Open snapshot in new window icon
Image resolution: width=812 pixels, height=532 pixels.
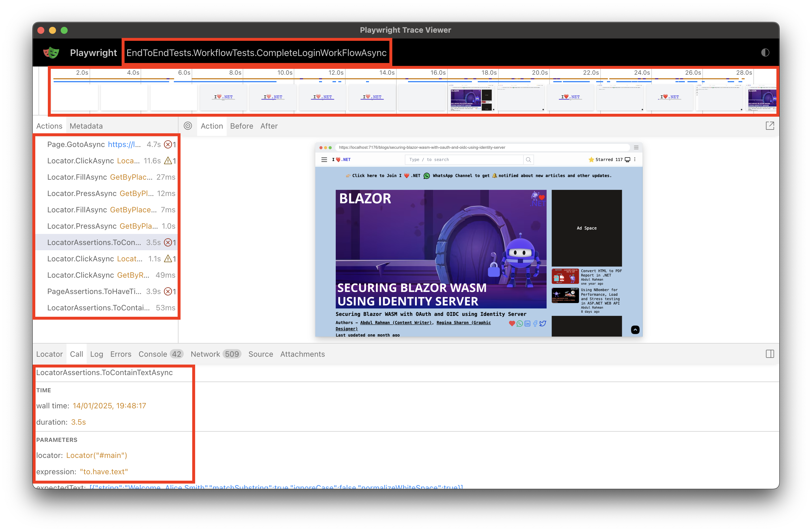pyautogui.click(x=770, y=126)
